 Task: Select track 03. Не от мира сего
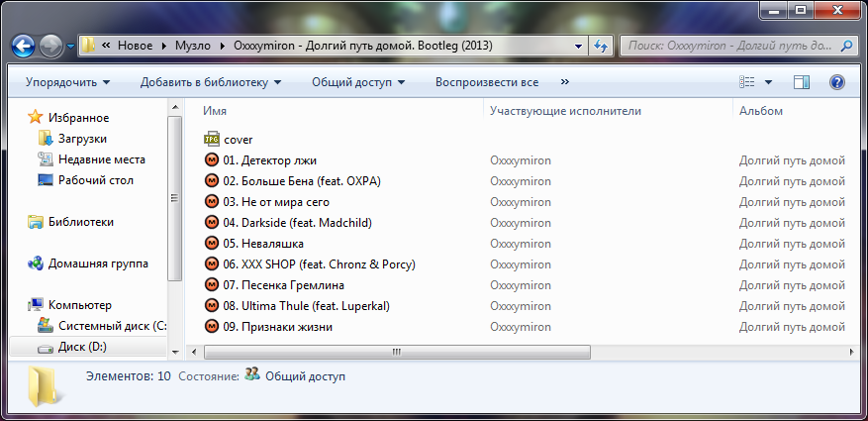[276, 202]
